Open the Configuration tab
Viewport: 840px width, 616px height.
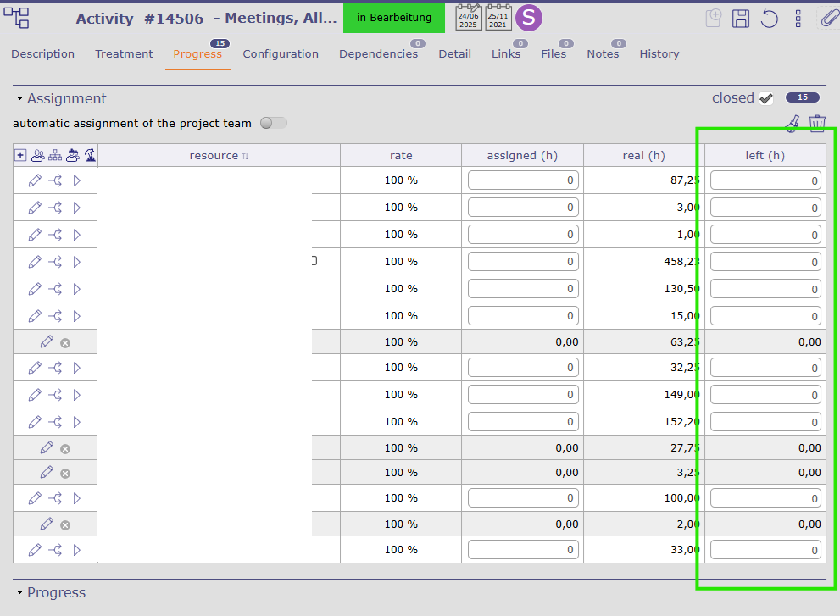[x=281, y=54]
